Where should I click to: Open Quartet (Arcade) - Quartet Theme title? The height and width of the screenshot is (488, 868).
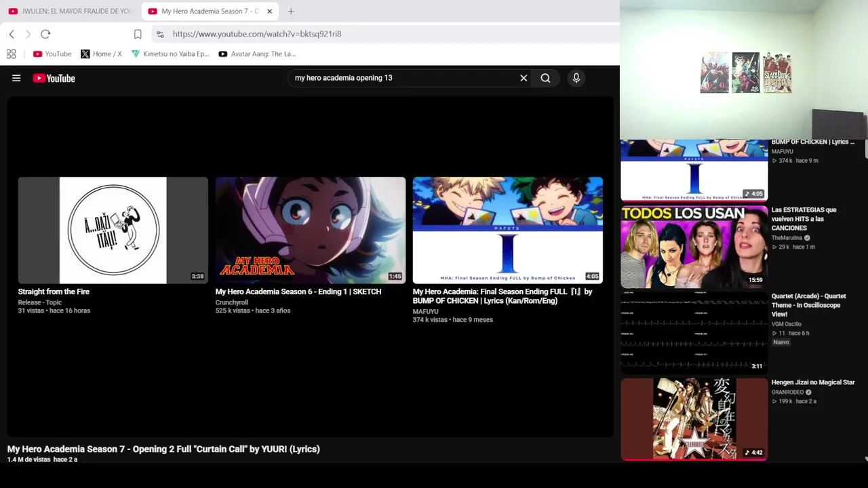[809, 305]
